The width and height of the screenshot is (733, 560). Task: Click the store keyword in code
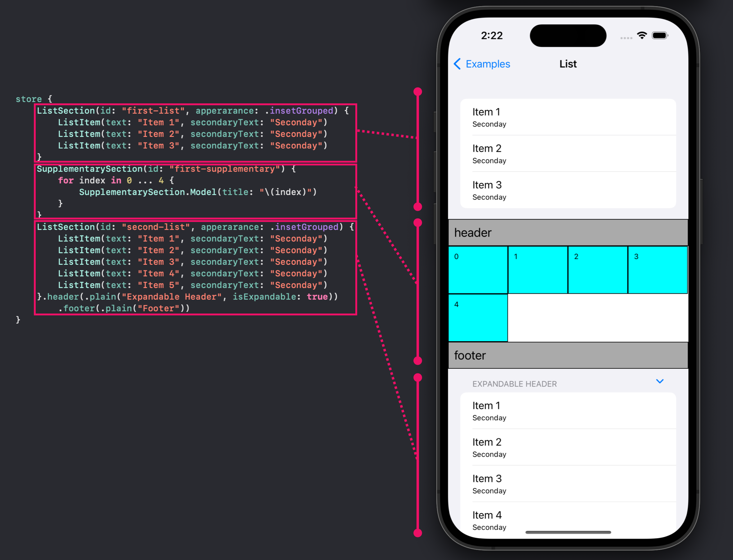point(29,99)
